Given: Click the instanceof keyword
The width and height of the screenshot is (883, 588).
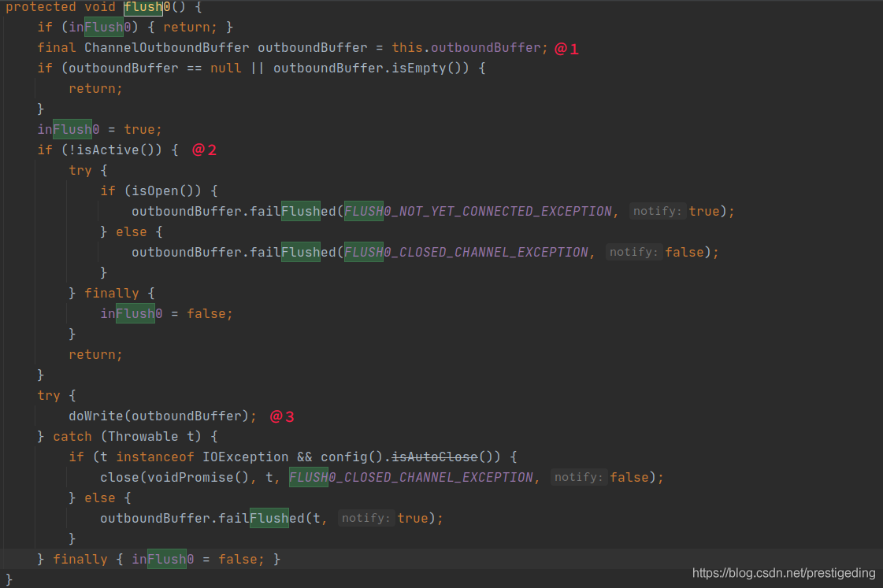Looking at the screenshot, I should point(155,457).
